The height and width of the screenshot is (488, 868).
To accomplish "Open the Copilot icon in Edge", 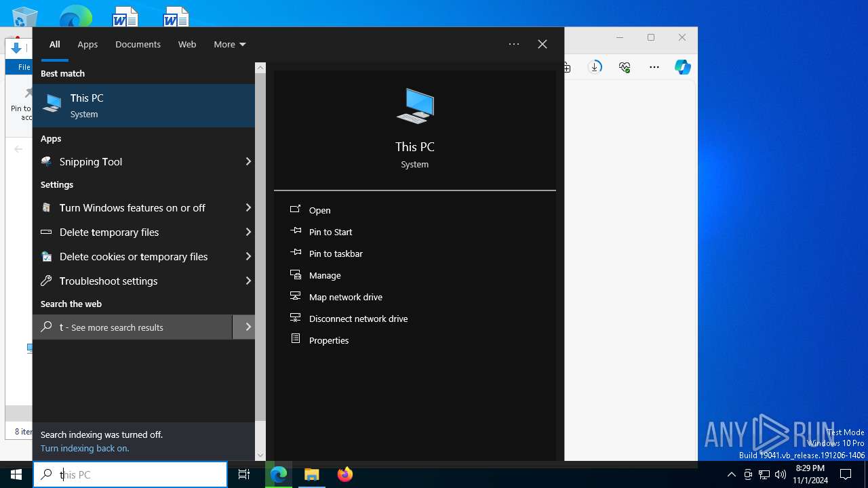I will (682, 67).
